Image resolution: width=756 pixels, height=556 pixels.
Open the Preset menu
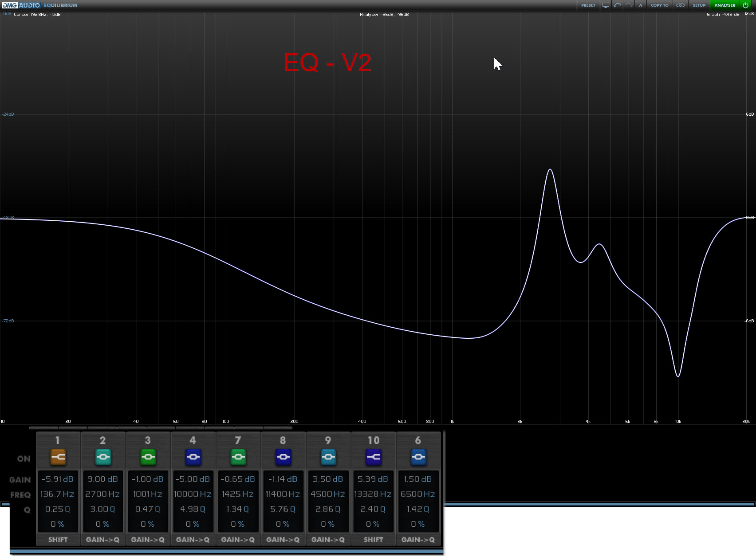(588, 5)
